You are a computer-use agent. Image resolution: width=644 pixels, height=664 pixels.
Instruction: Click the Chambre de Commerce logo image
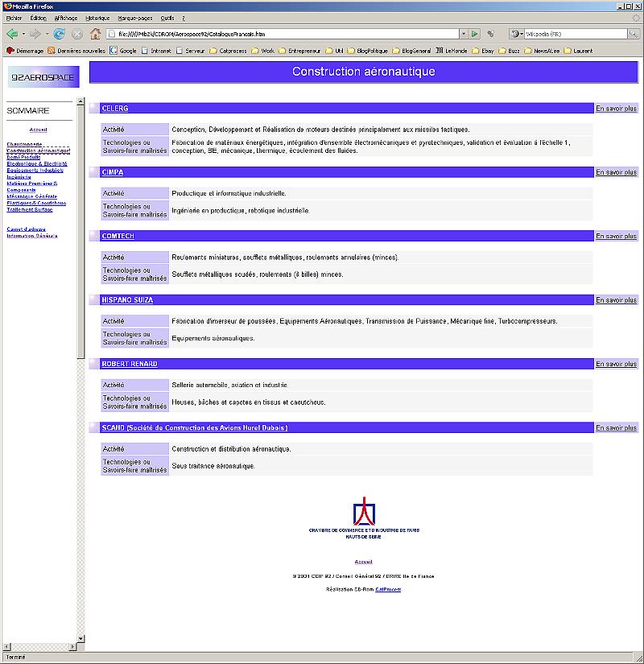tap(364, 518)
